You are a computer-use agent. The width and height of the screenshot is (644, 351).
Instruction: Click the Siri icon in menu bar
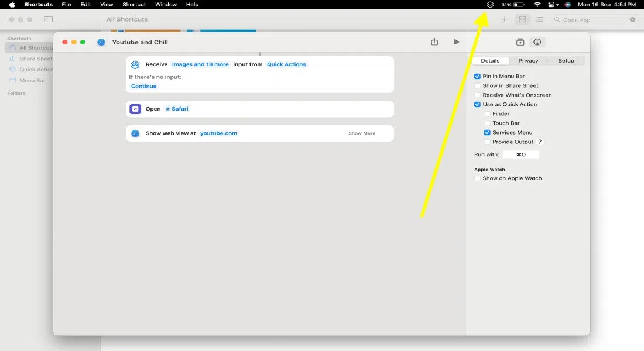[568, 5]
